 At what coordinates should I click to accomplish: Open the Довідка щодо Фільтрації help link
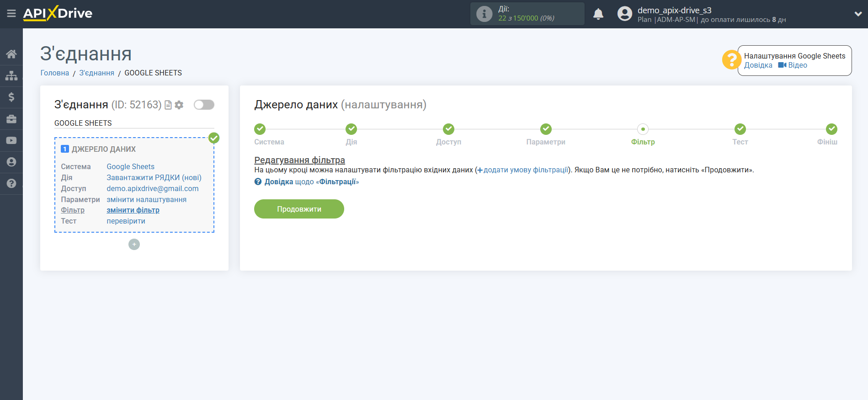(311, 182)
